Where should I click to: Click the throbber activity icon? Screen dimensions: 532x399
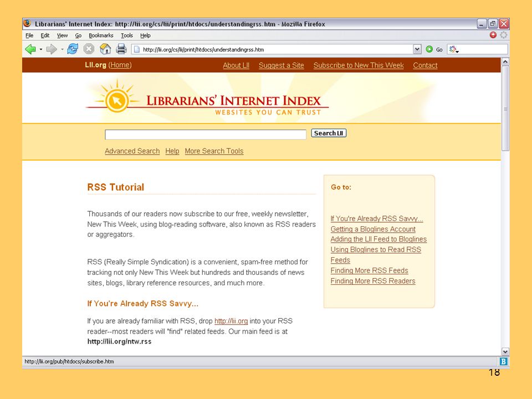pos(504,35)
